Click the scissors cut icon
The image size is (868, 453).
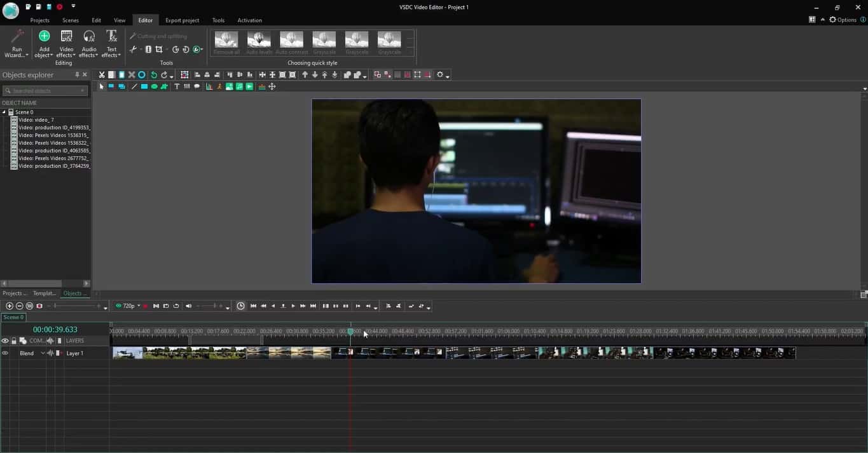click(101, 75)
